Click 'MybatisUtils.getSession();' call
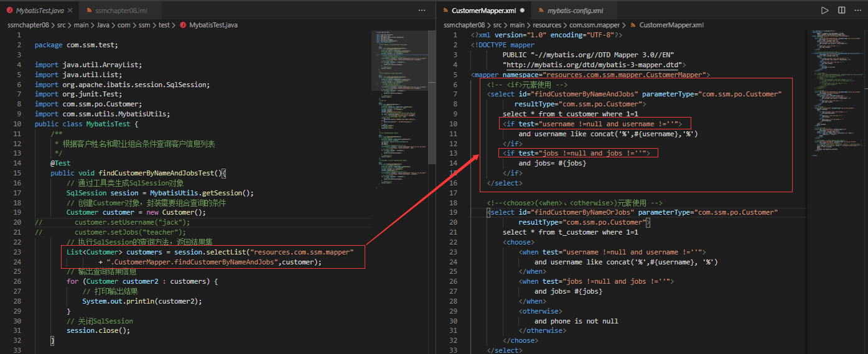Image resolution: width=868 pixels, height=354 pixels. click(x=202, y=193)
